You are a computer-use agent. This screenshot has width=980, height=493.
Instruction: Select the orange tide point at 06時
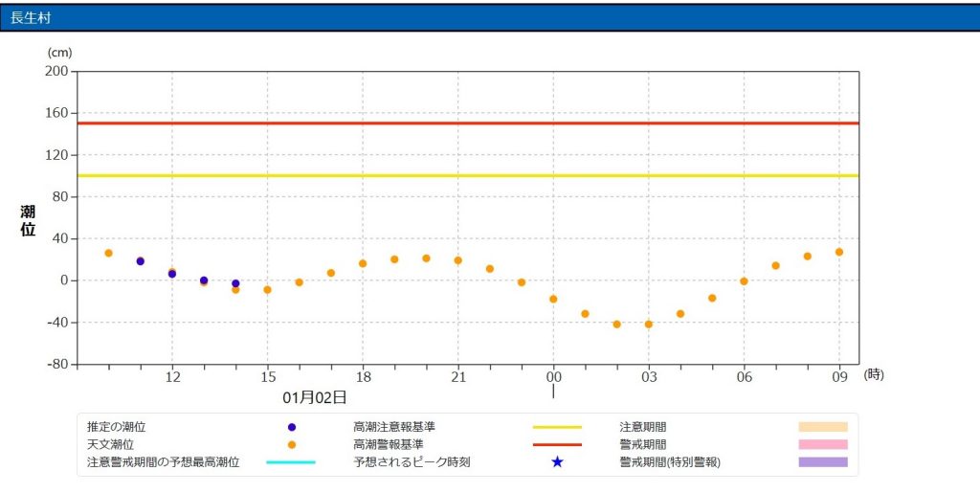744,281
